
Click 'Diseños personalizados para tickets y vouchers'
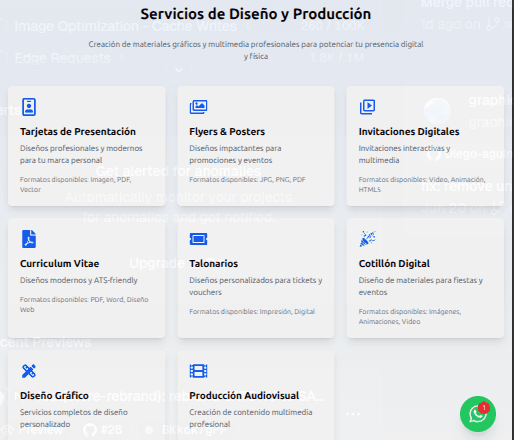(256, 286)
